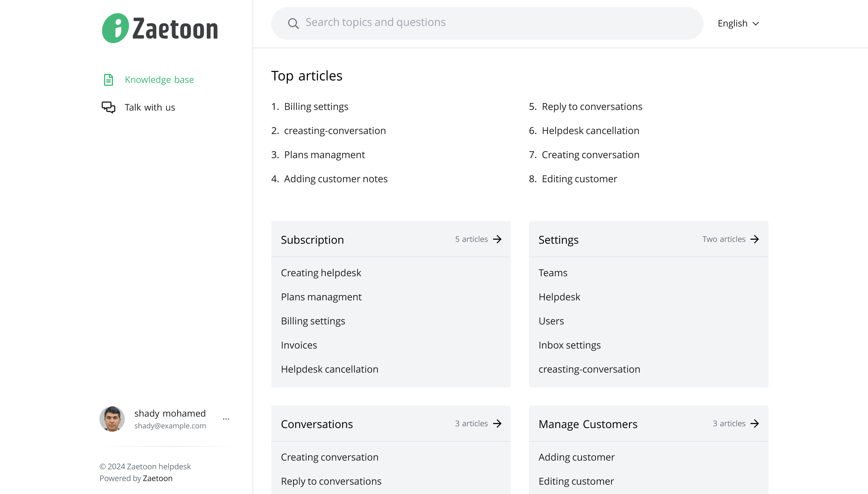
Task: Click the Knowledge base document icon
Action: pos(108,80)
